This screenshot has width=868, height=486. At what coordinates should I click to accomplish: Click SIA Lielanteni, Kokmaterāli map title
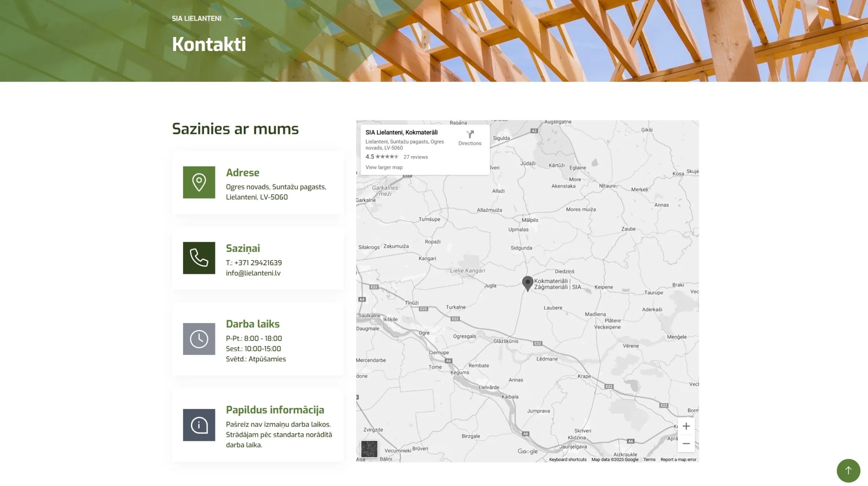[x=401, y=133]
